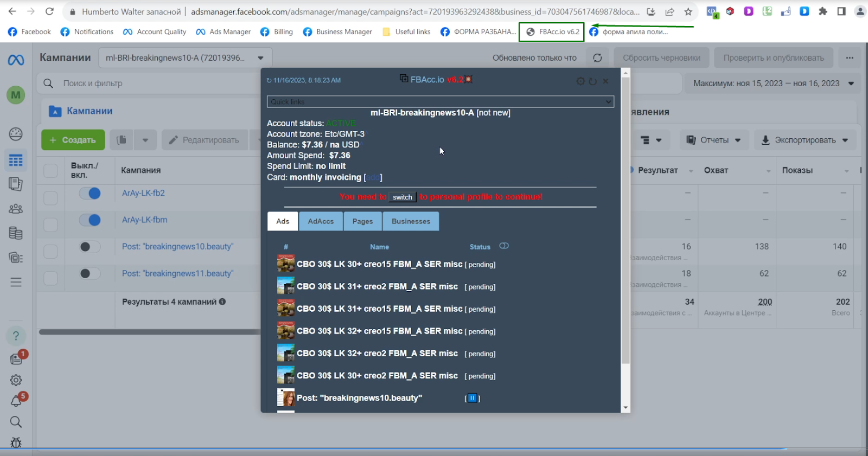Open the Результат column sort arrow
Image resolution: width=868 pixels, height=456 pixels.
(x=691, y=171)
